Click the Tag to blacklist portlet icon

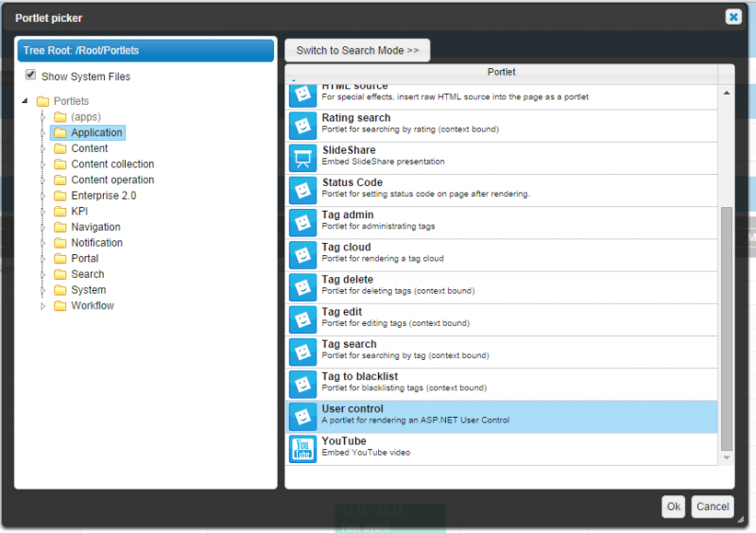[x=302, y=385]
